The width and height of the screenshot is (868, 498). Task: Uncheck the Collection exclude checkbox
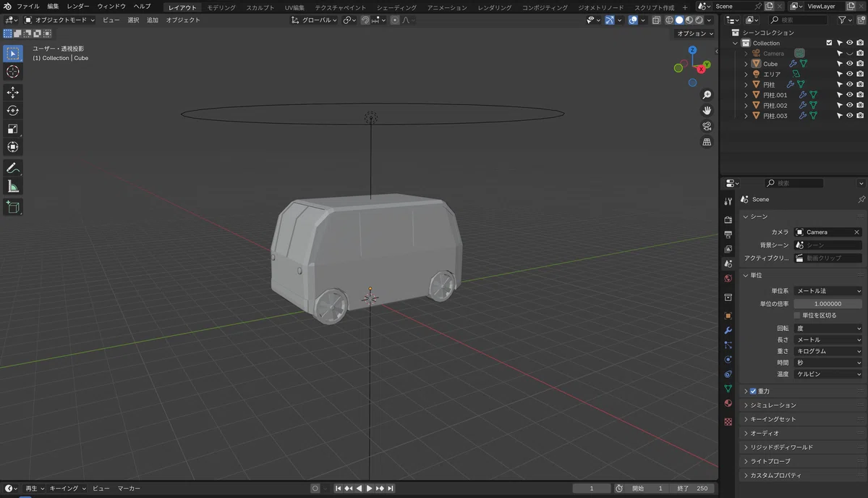(829, 43)
